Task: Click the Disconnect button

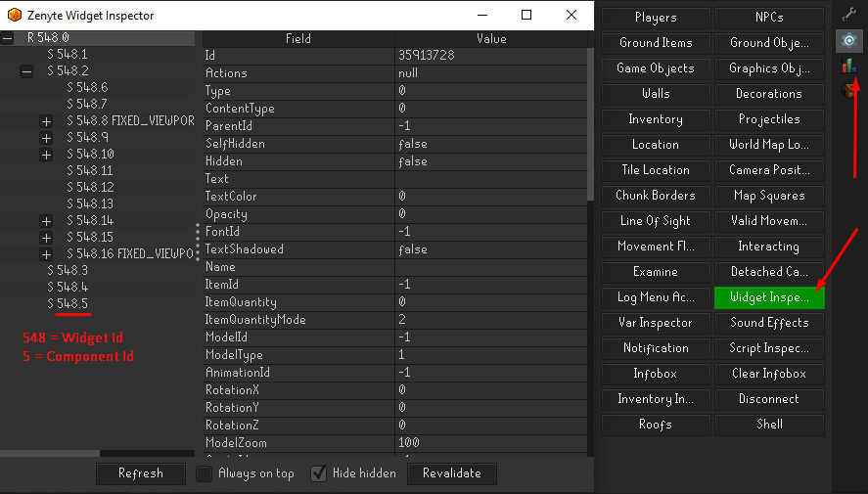Action: 769,399
